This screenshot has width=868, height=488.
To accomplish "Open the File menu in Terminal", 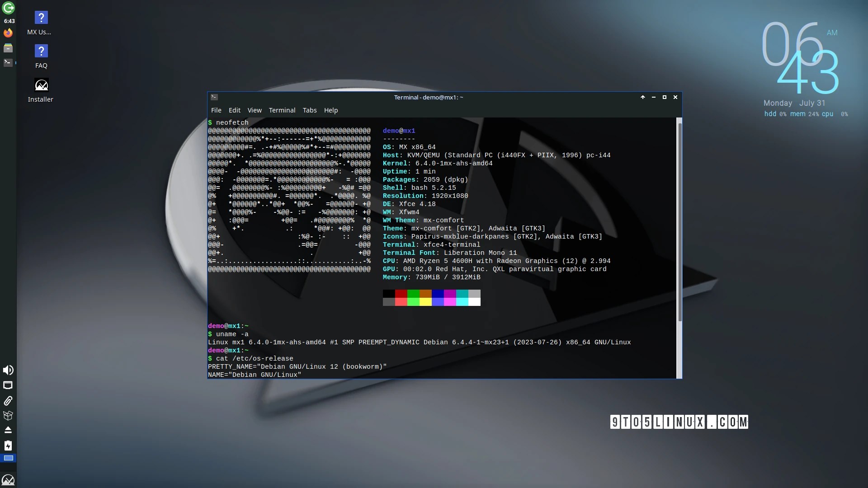I will click(216, 110).
